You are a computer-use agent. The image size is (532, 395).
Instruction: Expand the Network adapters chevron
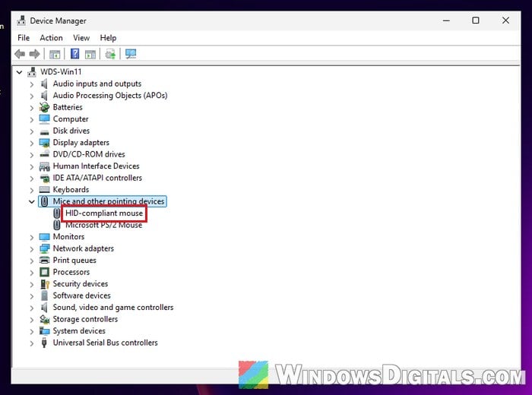pos(32,249)
